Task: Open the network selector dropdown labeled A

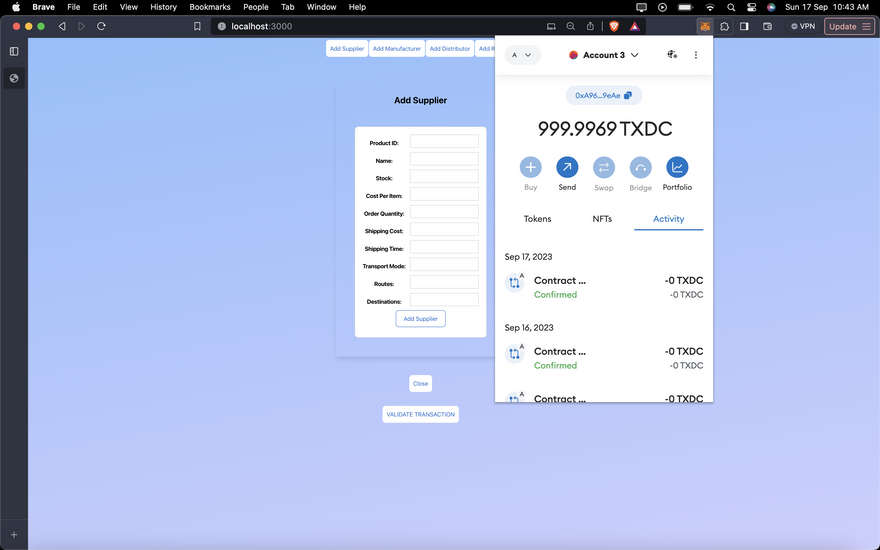Action: click(x=522, y=55)
